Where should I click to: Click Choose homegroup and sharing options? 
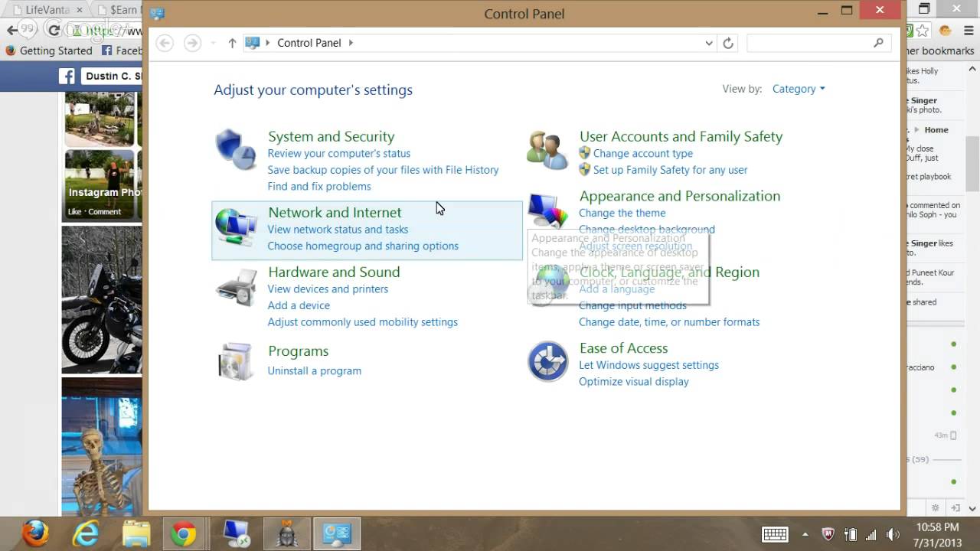tap(363, 246)
